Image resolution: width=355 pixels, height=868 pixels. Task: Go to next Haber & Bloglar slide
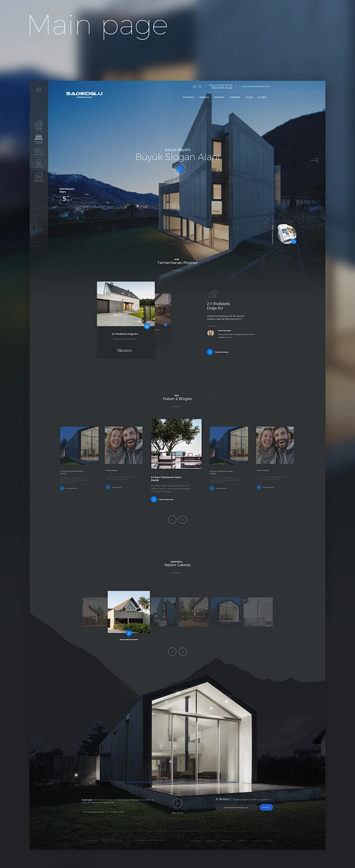click(183, 519)
